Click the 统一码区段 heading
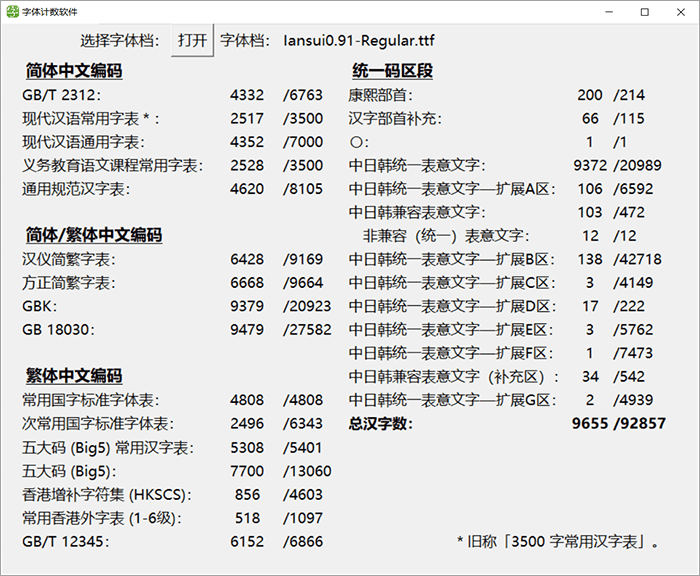This screenshot has height=576, width=700. 392,71
